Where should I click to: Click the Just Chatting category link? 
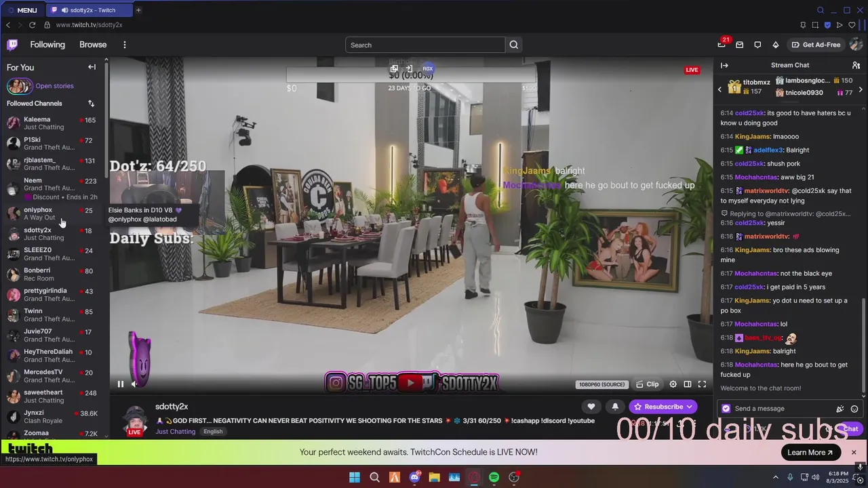coord(175,432)
